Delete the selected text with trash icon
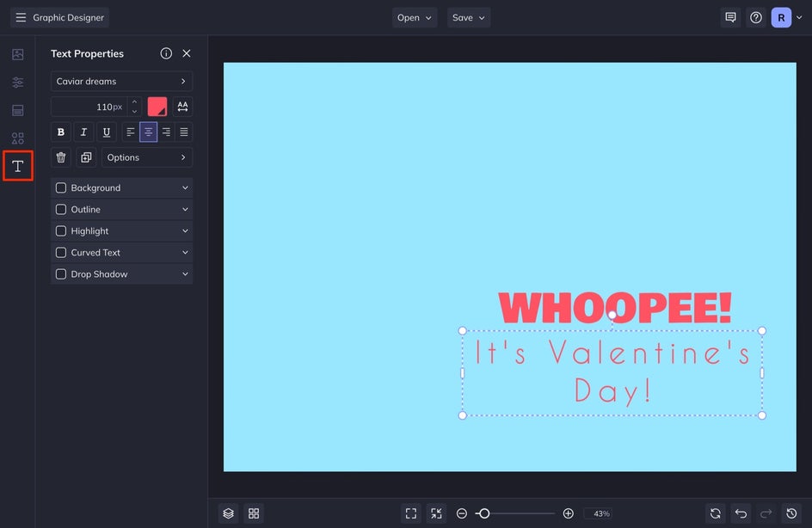The width and height of the screenshot is (812, 528). coord(61,157)
